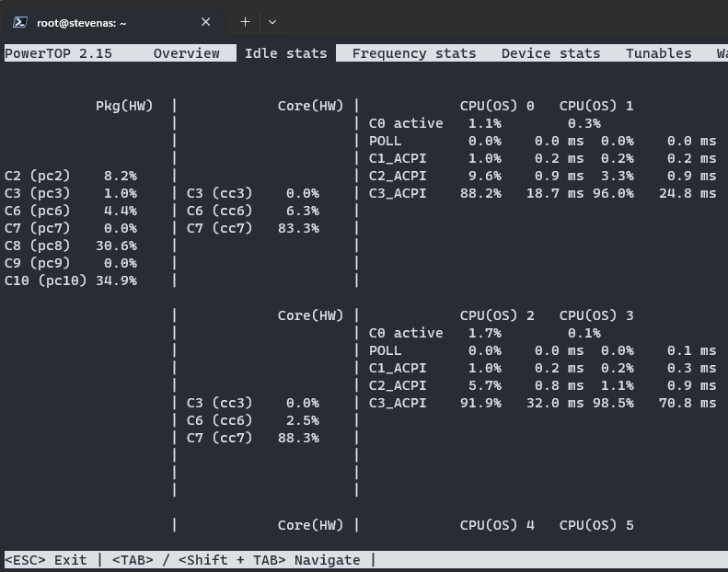Close the root@stevenas tab
Image resolution: width=728 pixels, height=572 pixels.
205,22
